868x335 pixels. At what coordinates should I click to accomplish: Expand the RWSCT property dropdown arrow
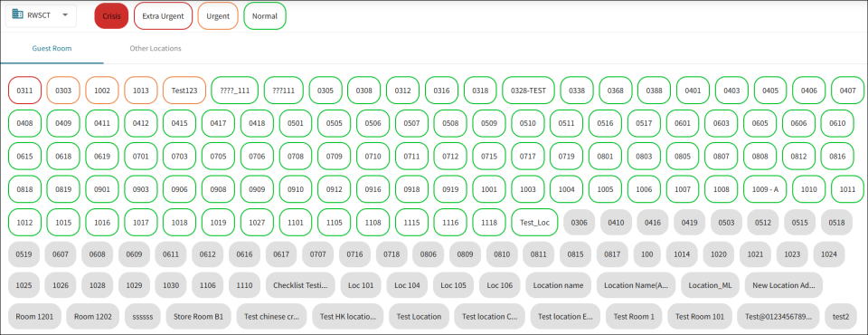[65, 15]
